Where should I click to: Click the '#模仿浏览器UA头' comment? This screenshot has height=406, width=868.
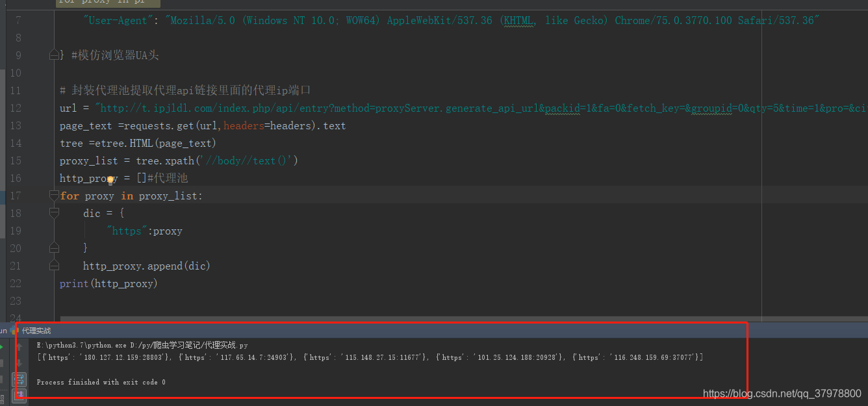coord(115,55)
